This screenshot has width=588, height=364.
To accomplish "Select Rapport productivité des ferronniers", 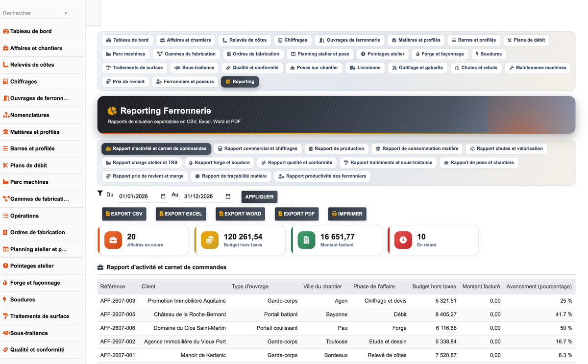I will (322, 176).
